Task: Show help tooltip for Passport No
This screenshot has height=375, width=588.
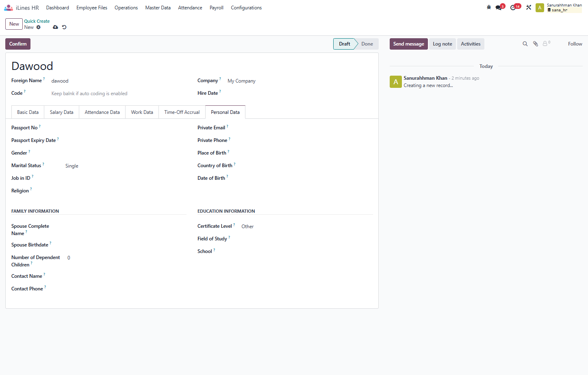Action: pyautogui.click(x=40, y=126)
